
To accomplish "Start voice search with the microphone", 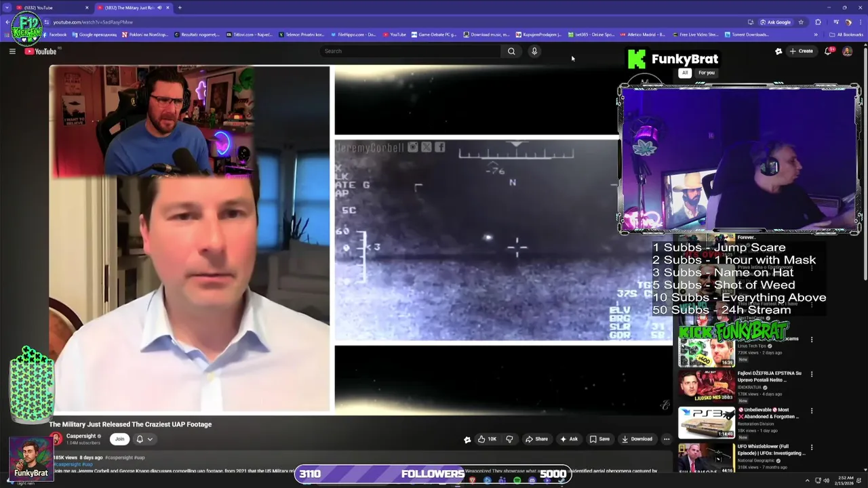I will point(534,51).
